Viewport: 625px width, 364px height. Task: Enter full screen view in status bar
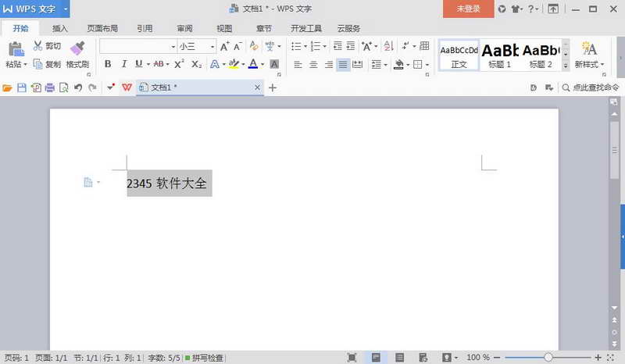point(352,358)
